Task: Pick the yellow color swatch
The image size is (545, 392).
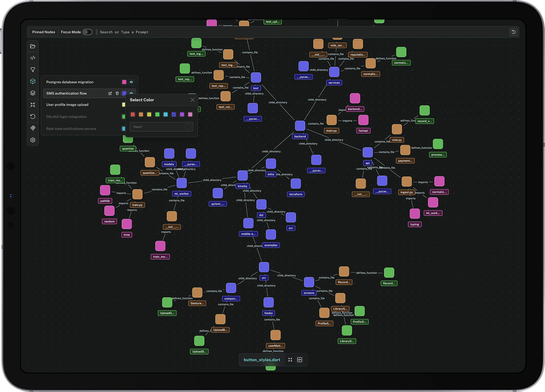Action: 149,114
